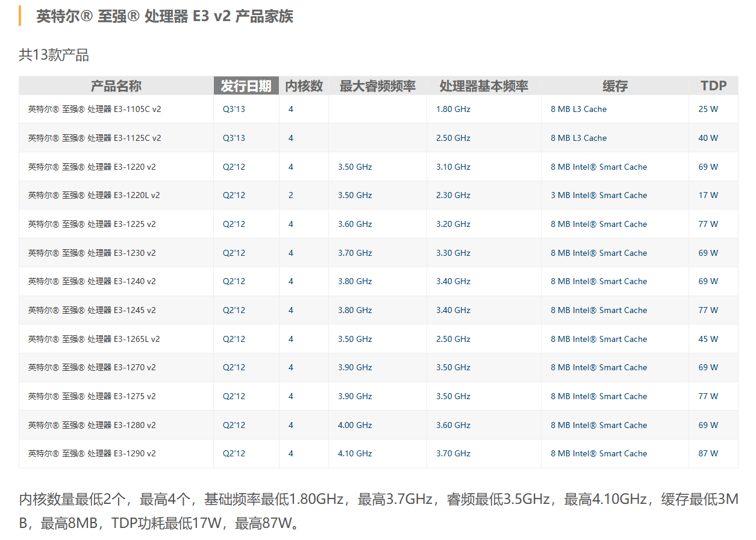Select the E3-1220 v2 product name
The image size is (756, 540).
(92, 167)
